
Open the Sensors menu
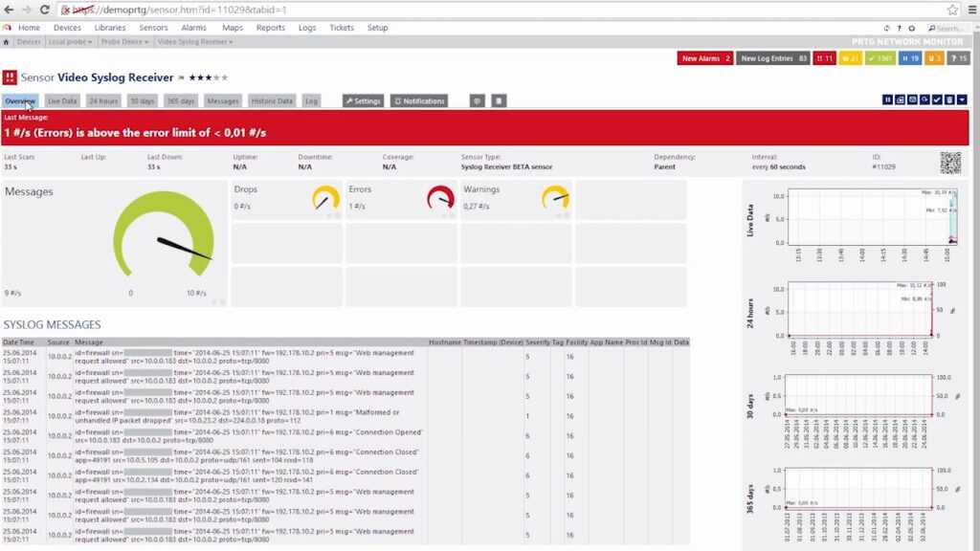pos(153,28)
